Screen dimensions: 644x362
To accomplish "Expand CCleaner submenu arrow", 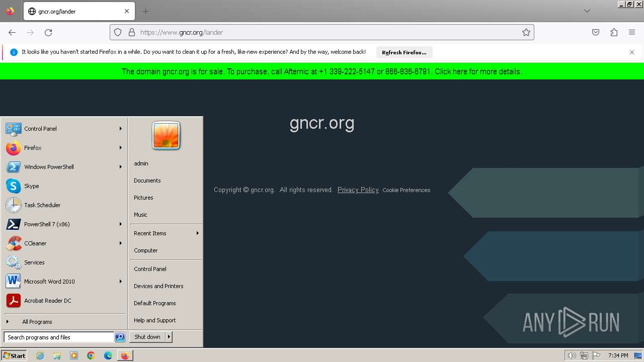I will click(x=121, y=243).
